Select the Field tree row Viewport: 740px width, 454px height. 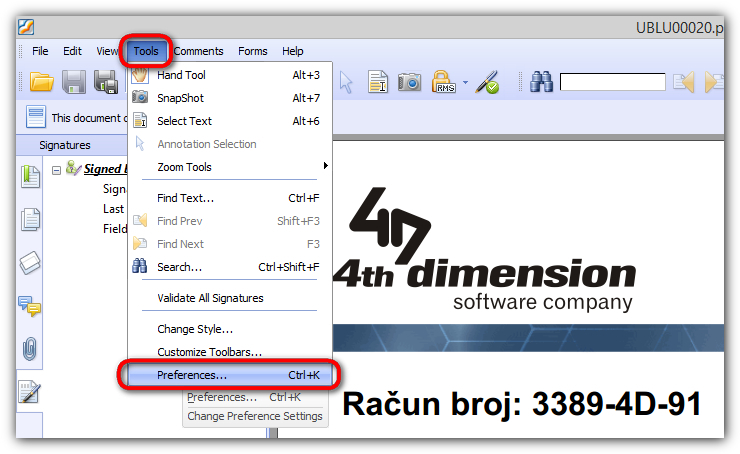(x=115, y=228)
